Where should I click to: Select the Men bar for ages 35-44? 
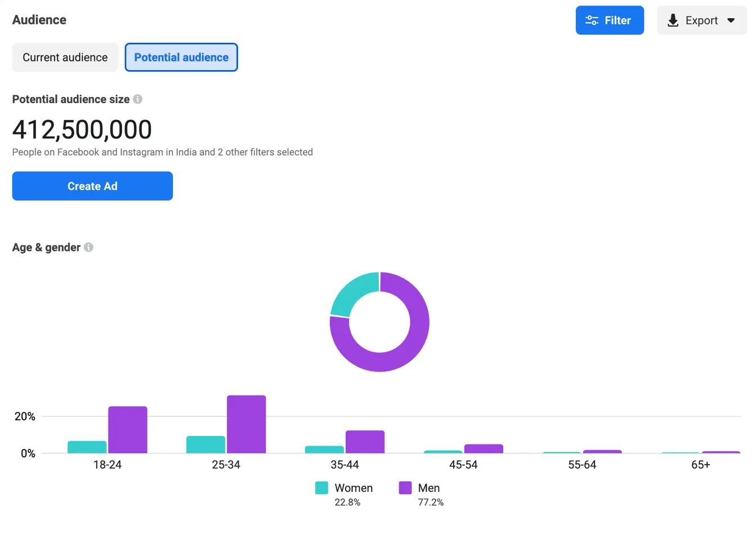[x=365, y=442]
